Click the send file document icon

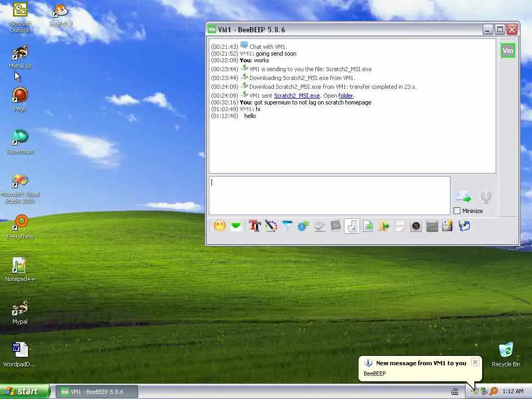[368, 225]
